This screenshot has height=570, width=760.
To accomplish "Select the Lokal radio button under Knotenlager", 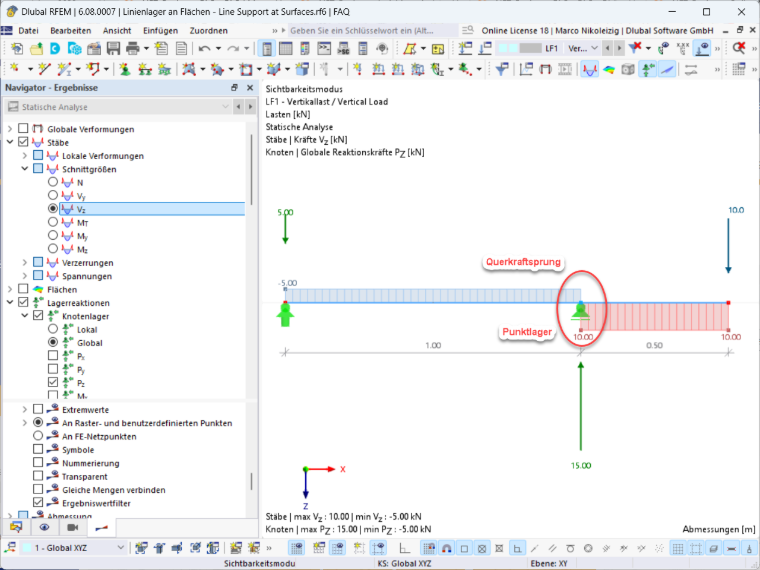I will 53,329.
